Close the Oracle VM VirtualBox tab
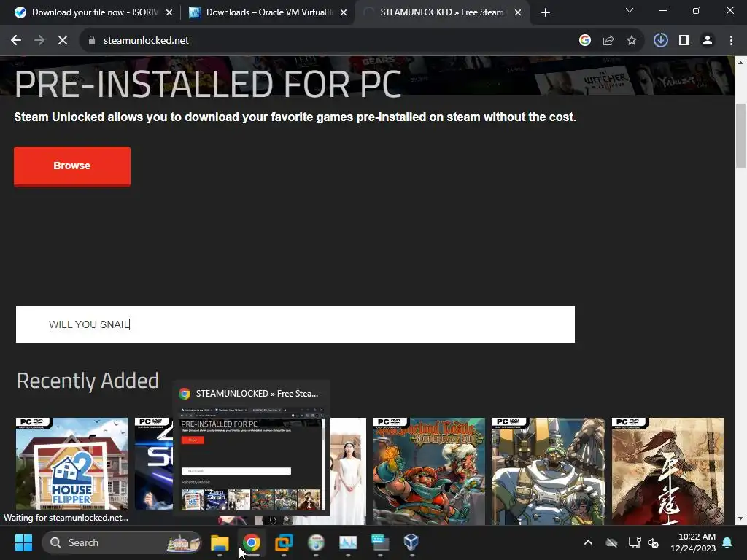This screenshot has width=747, height=560. tap(344, 13)
